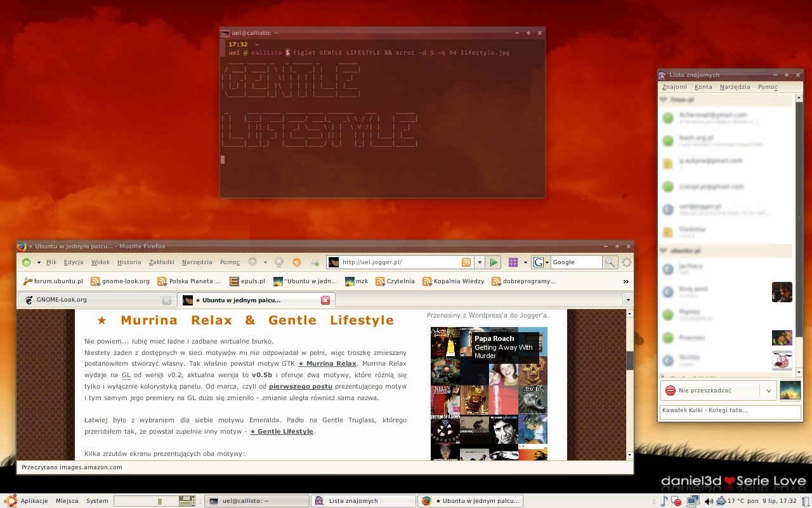
Task: Open the gnome-look.org feed bookmark
Action: pyautogui.click(x=121, y=281)
